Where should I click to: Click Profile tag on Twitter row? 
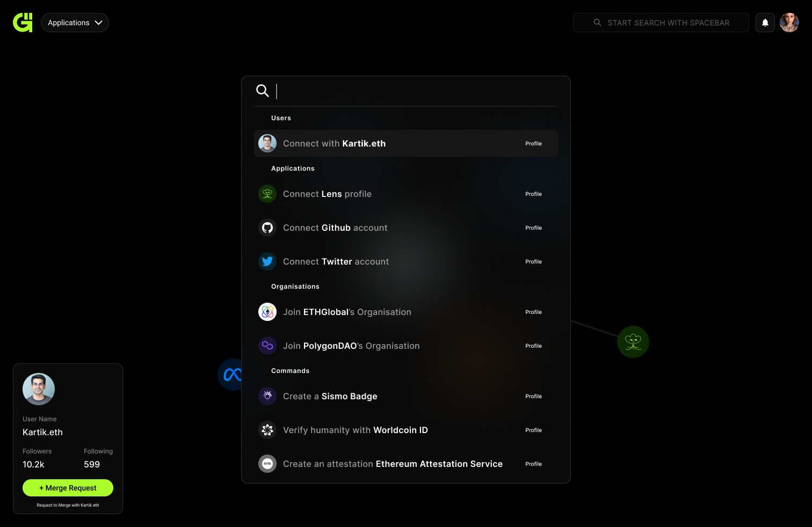coord(533,261)
